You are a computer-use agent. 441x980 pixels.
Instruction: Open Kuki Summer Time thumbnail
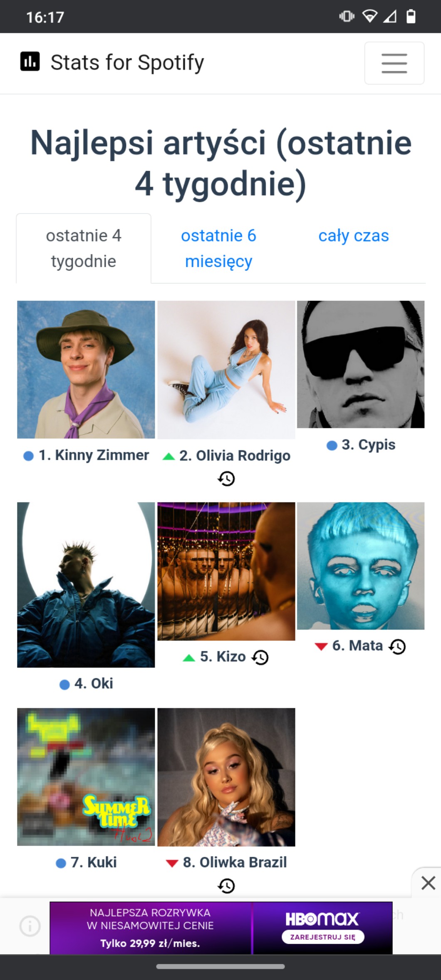pos(86,777)
